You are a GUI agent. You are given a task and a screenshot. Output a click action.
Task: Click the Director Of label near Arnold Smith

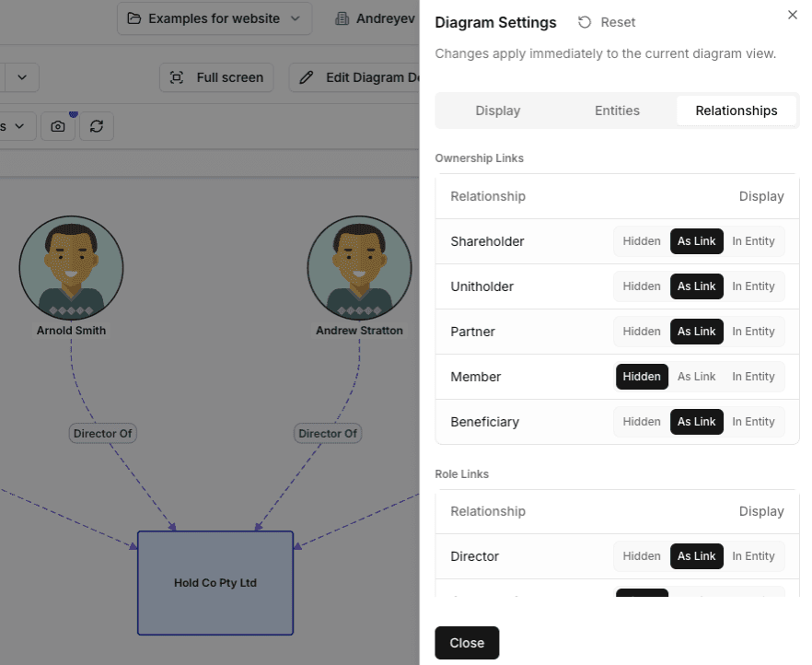point(102,433)
